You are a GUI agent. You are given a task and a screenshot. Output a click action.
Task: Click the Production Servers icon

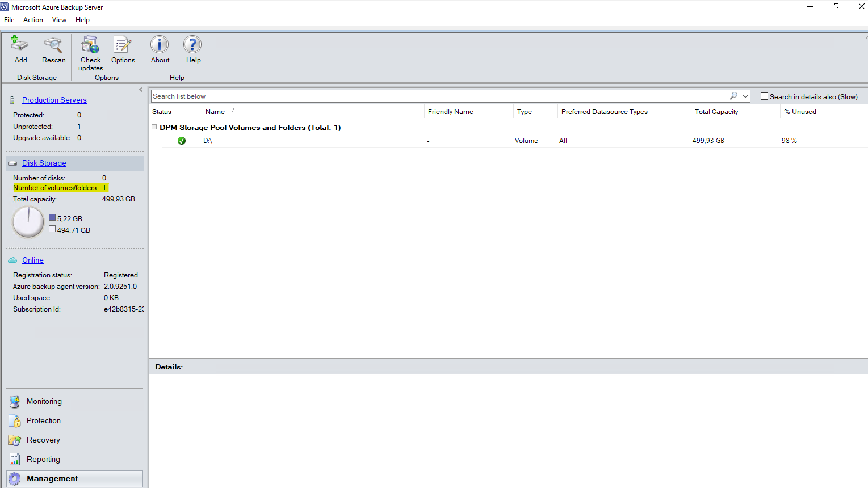(x=12, y=100)
